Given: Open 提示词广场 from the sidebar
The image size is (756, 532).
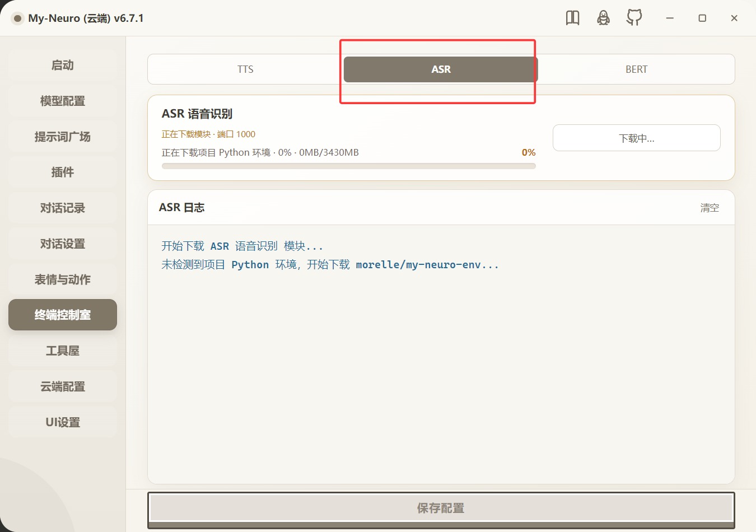Looking at the screenshot, I should 63,137.
